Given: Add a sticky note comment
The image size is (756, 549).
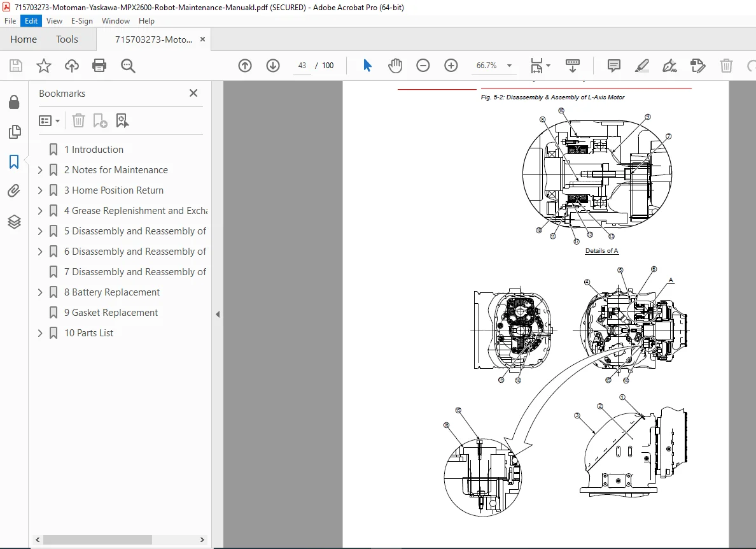Looking at the screenshot, I should click(x=613, y=66).
